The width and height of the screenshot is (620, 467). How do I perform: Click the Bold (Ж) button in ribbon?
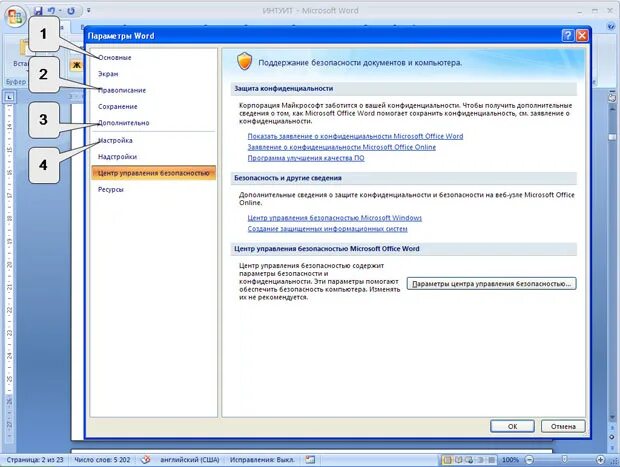tap(76, 65)
